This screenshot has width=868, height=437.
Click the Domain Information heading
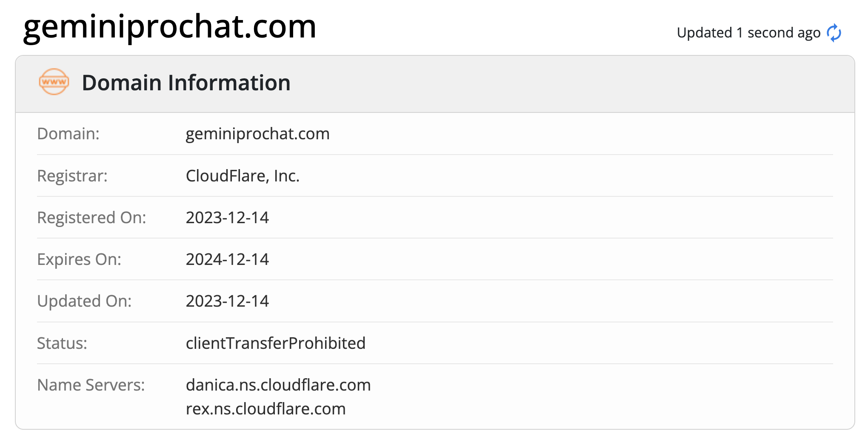click(x=186, y=83)
